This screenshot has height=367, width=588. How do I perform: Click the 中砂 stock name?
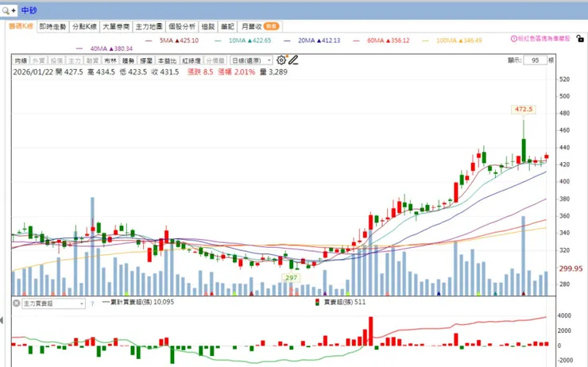[29, 10]
